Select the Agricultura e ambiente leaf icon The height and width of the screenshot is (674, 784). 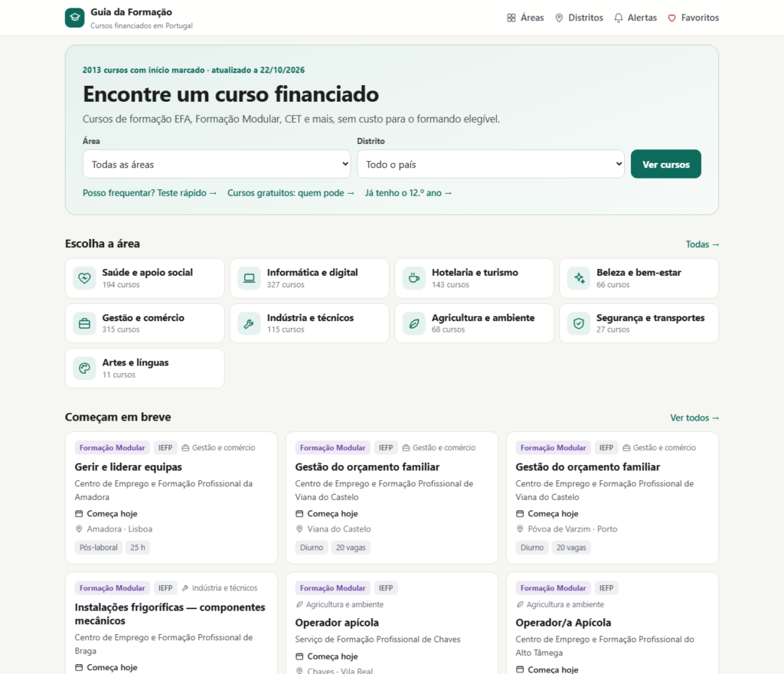coord(414,323)
